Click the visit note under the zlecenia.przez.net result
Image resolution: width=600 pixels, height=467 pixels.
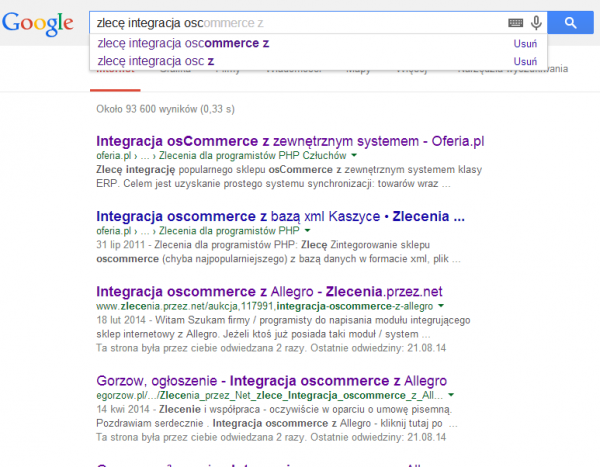point(271,348)
